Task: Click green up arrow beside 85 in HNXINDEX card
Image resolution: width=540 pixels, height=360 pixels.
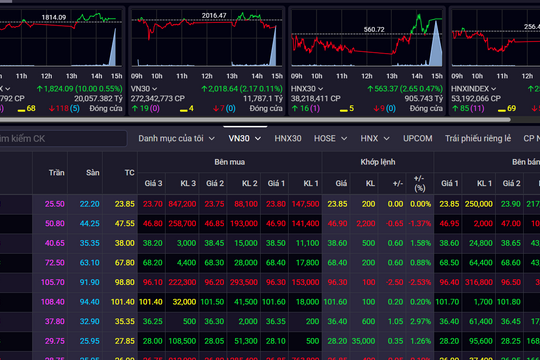Action: 455,109
